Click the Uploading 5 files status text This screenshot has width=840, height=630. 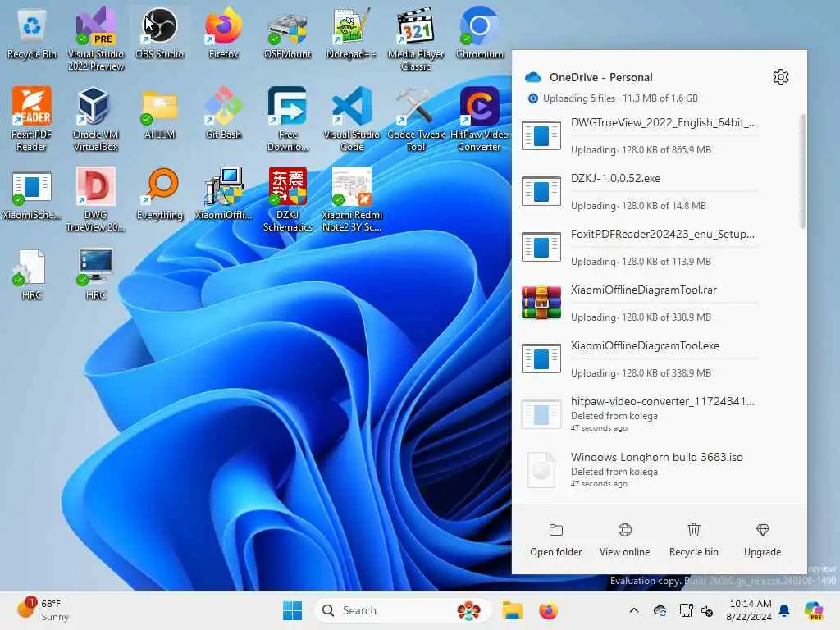click(x=620, y=98)
